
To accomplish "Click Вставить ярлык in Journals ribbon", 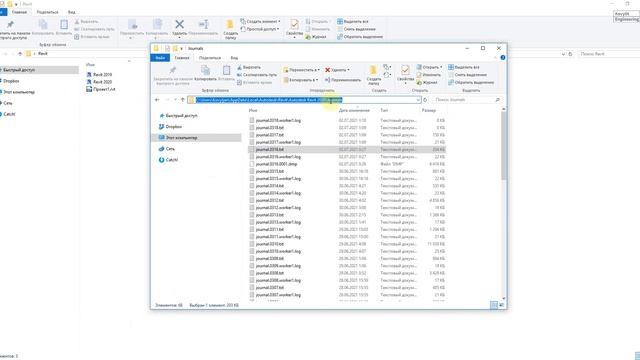I will click(x=254, y=83).
